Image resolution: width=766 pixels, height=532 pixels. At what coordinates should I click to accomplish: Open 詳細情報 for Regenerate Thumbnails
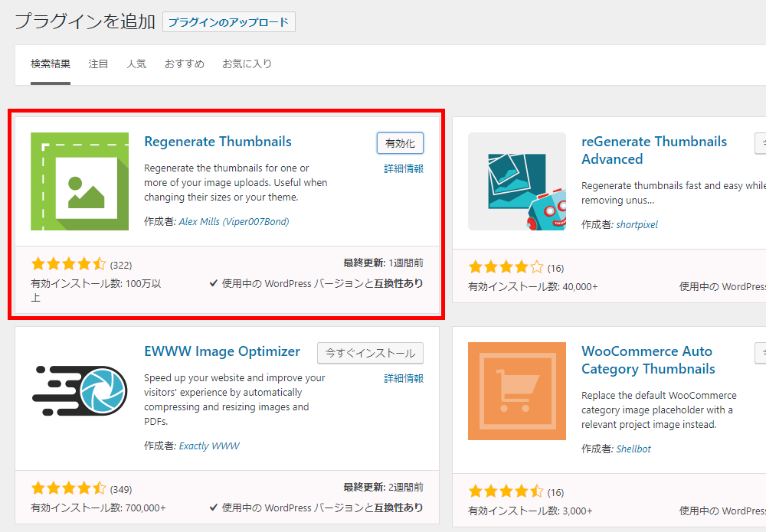point(404,168)
